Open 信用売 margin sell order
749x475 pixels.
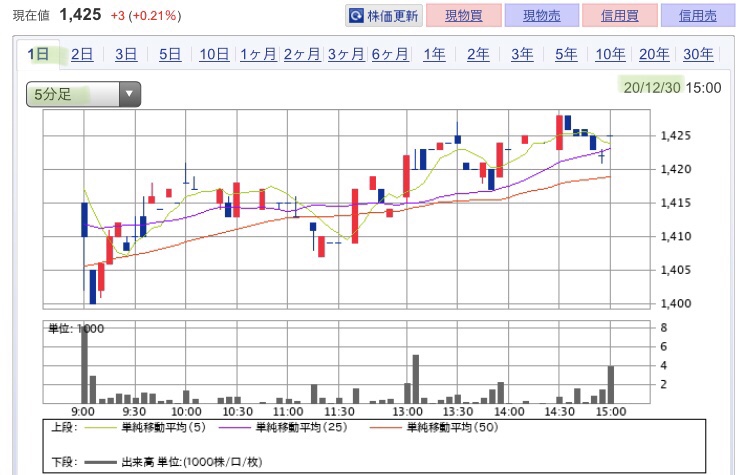(x=698, y=16)
